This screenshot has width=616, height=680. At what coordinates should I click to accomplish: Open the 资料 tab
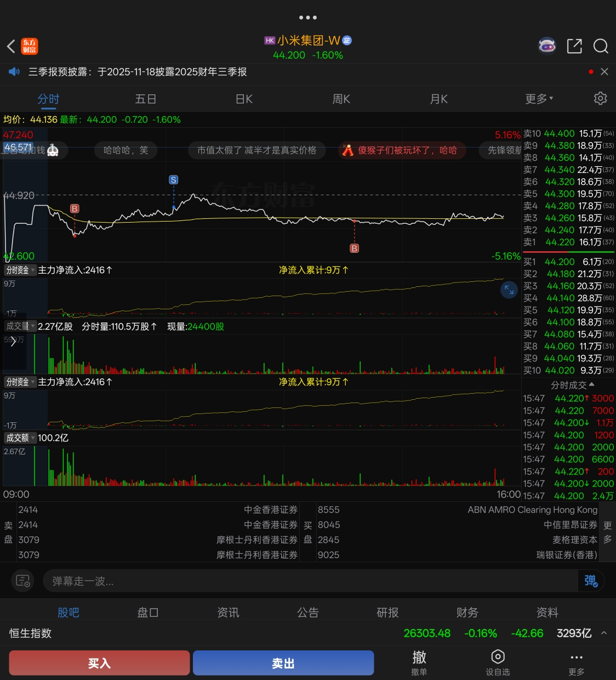click(x=547, y=613)
